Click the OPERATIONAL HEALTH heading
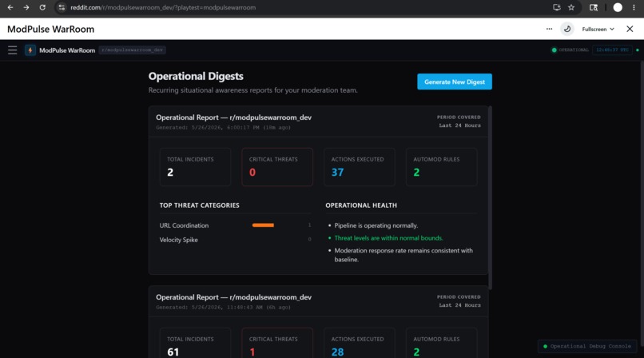 pos(361,205)
